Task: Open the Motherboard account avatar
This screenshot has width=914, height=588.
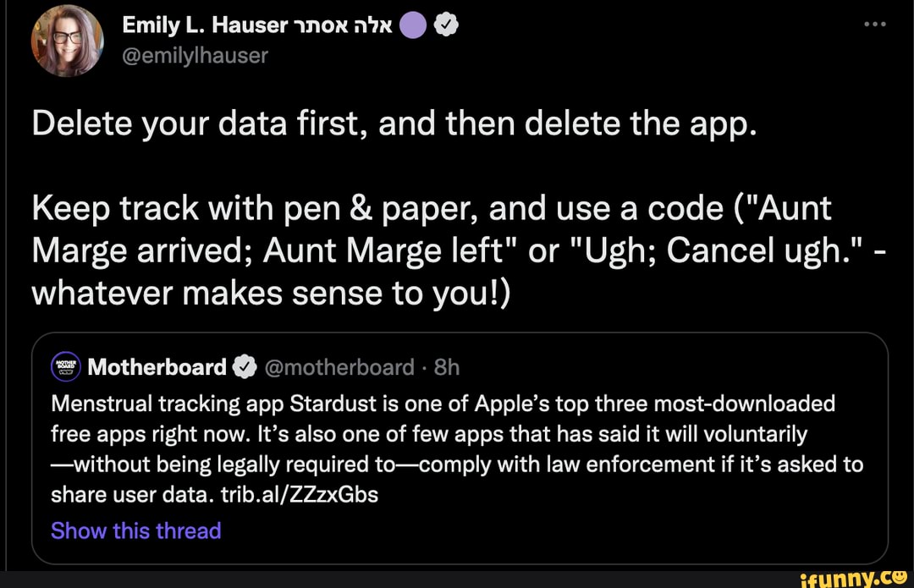Action: pos(65,366)
